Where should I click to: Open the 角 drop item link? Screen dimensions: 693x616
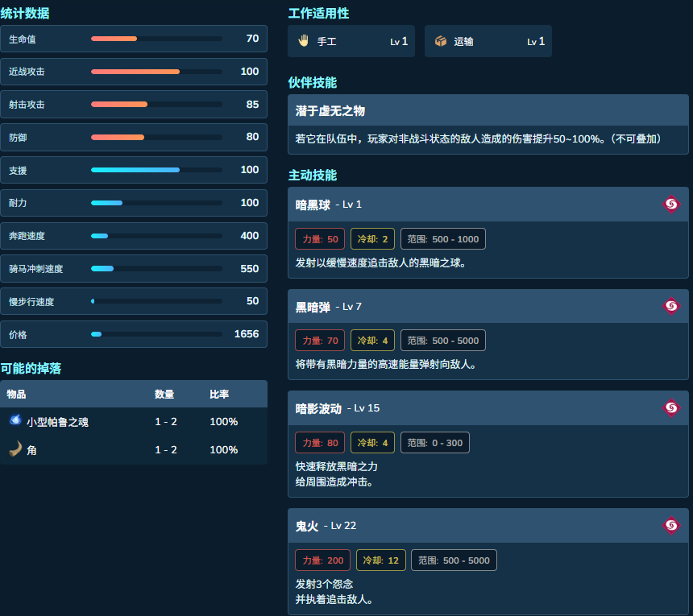pyautogui.click(x=31, y=450)
